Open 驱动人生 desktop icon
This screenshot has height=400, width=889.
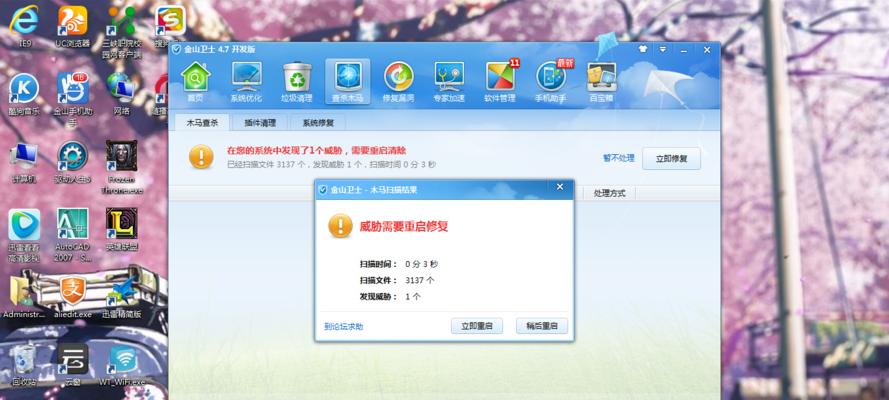pos(73,161)
